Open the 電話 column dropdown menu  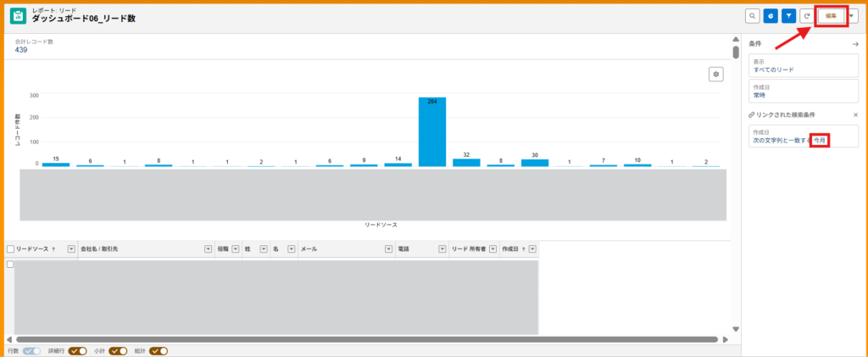pyautogui.click(x=442, y=249)
